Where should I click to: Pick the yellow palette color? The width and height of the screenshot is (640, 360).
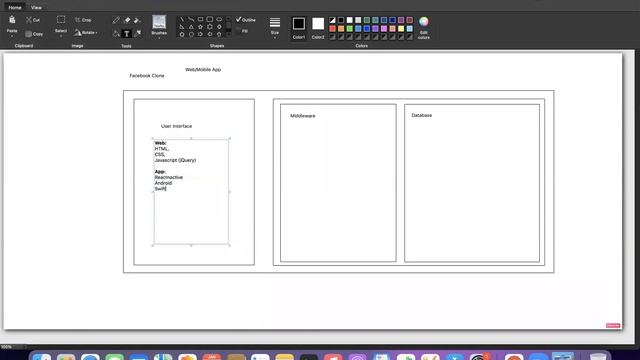401,29
